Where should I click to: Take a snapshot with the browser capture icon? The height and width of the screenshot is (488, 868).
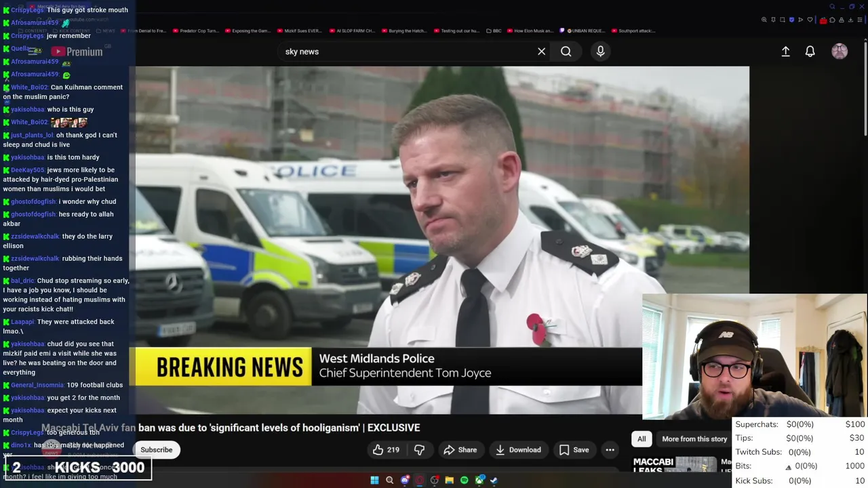783,20
